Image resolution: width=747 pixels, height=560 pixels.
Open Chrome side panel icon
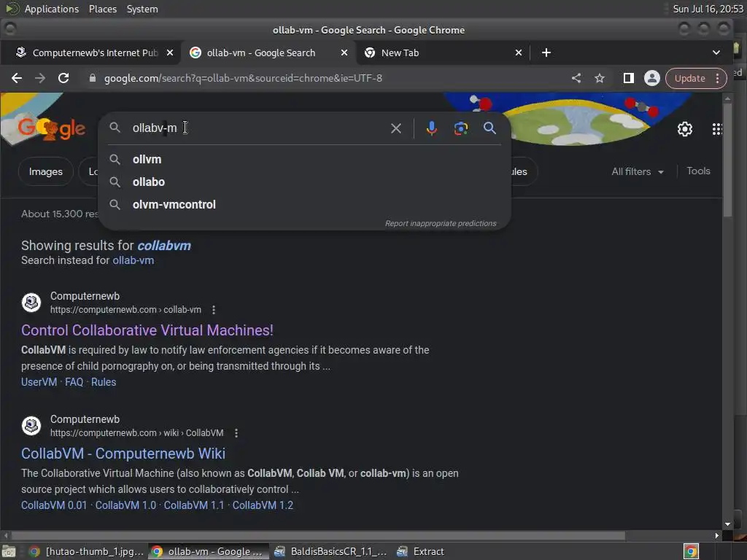point(628,78)
